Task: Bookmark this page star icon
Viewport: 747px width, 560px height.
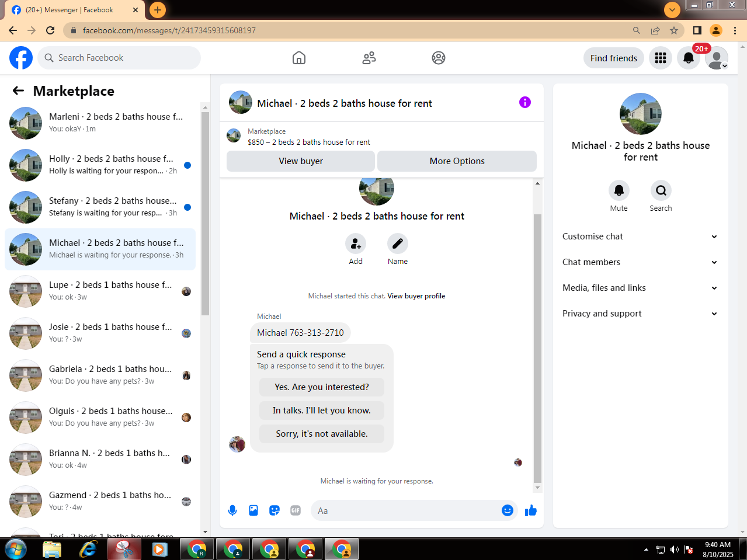Action: click(674, 30)
